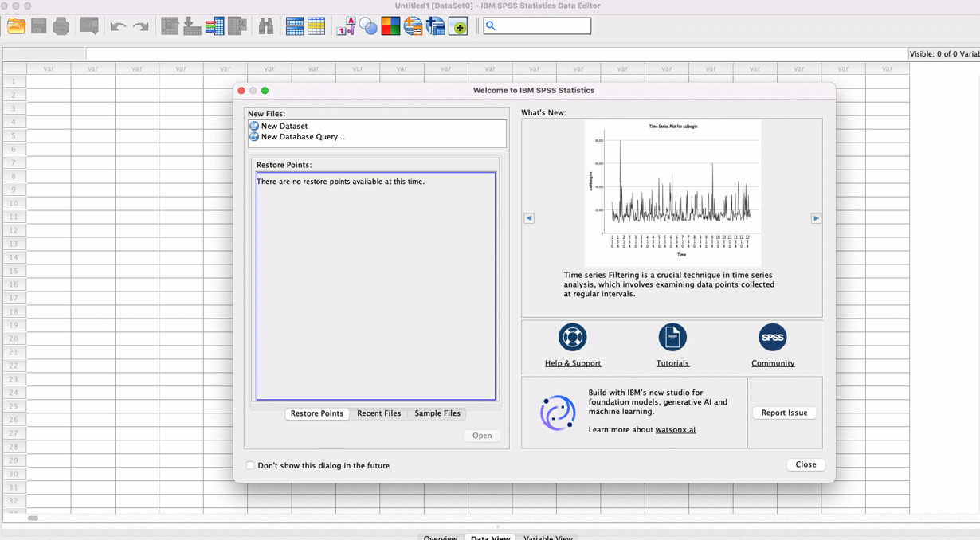Viewport: 980px width, 540px height.
Task: Click the "no restore points available" message
Action: pos(340,182)
